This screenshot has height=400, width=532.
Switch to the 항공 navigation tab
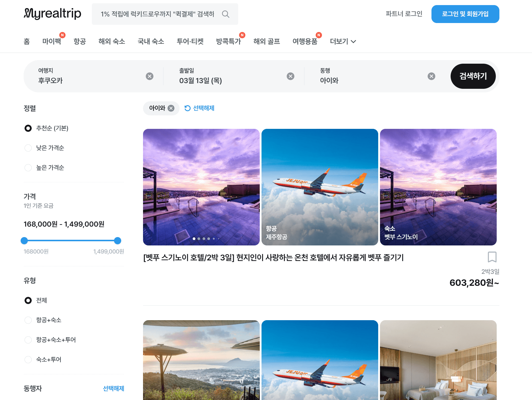(80, 41)
